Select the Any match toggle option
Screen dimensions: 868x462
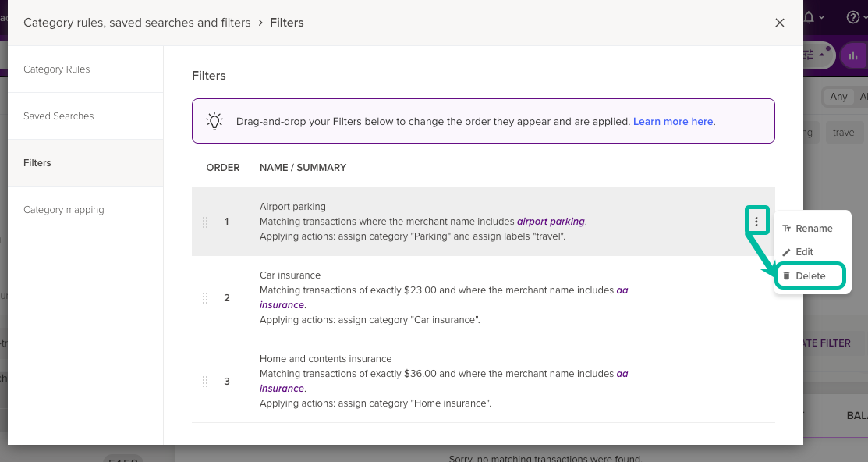(838, 97)
